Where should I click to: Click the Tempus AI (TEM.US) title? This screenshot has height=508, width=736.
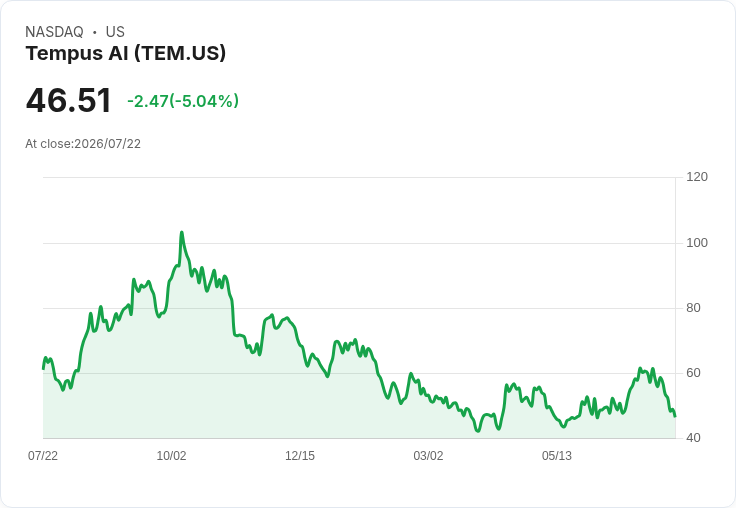(x=126, y=53)
